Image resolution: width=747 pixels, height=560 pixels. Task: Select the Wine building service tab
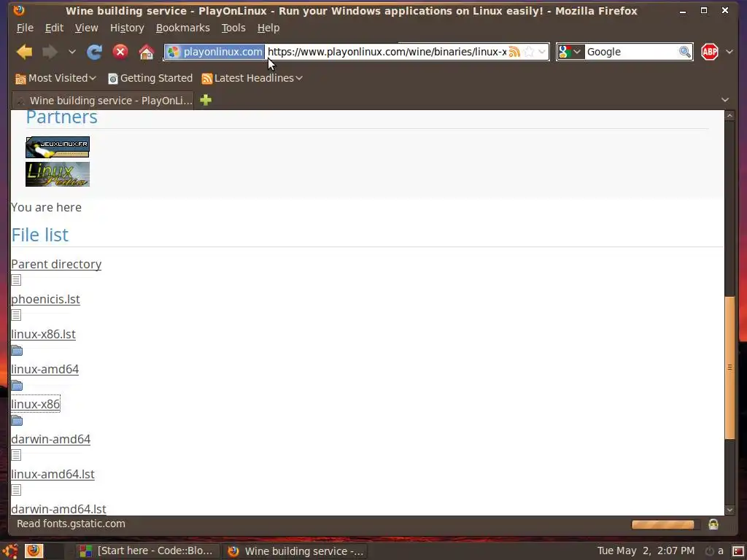pyautogui.click(x=103, y=101)
